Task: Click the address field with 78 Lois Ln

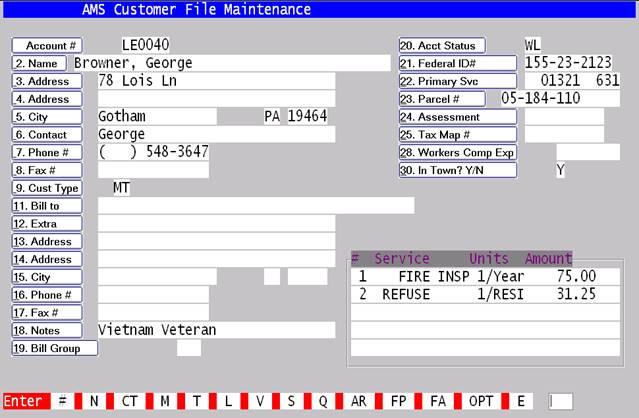Action: pyautogui.click(x=215, y=81)
